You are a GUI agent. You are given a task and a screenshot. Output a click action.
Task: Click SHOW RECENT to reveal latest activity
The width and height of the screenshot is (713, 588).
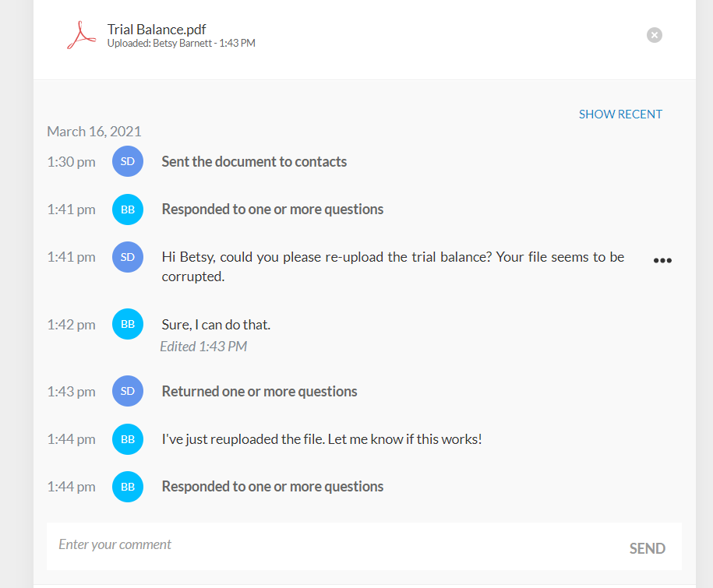[x=620, y=114]
